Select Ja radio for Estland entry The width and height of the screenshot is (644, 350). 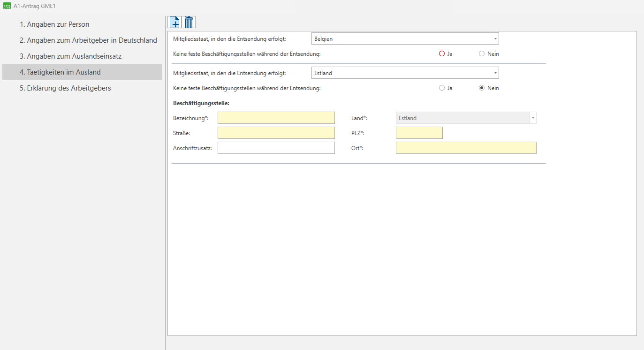[441, 88]
